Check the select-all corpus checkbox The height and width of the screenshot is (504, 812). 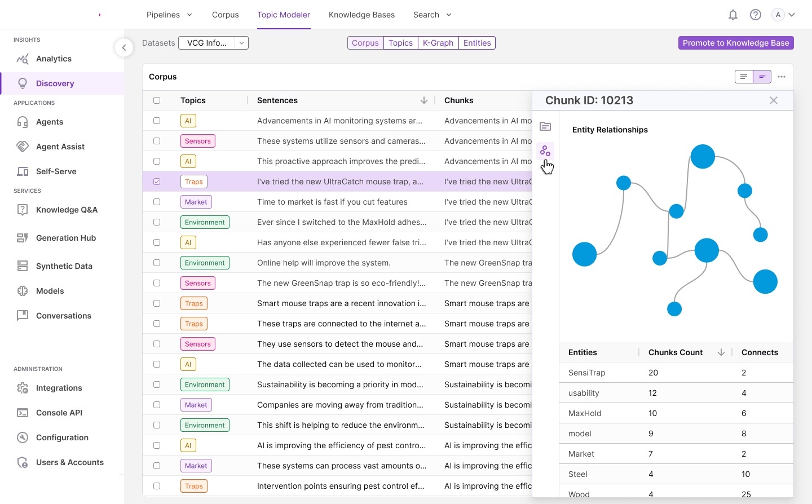[x=157, y=100]
